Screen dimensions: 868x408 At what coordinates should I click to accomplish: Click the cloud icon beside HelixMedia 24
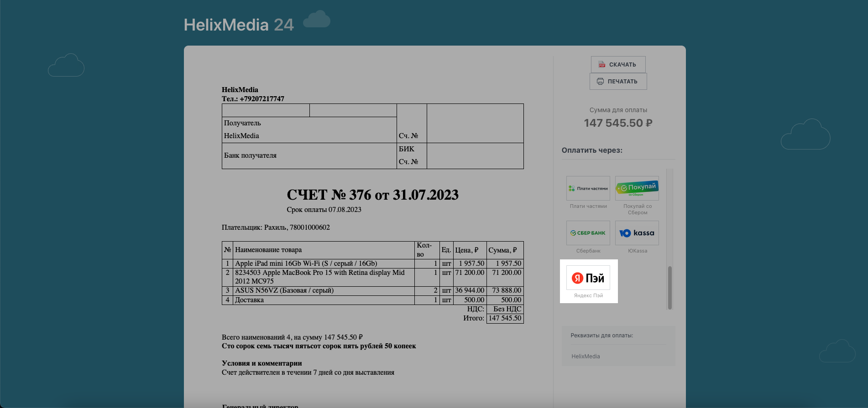[317, 20]
